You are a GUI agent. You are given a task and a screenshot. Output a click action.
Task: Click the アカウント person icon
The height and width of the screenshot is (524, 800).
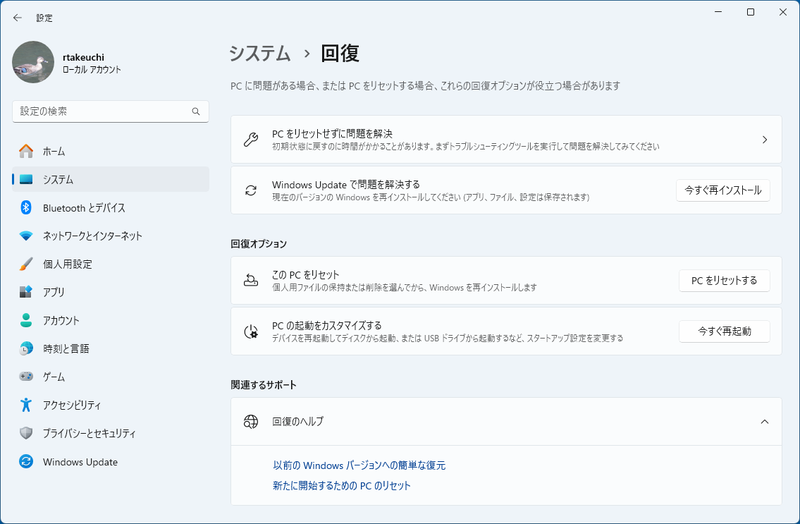coord(26,320)
